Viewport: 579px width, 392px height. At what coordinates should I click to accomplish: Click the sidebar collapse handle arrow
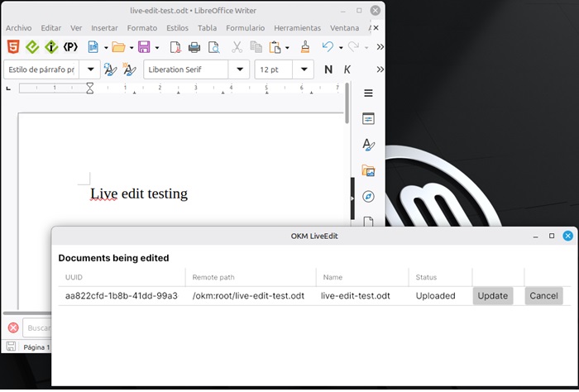352,198
